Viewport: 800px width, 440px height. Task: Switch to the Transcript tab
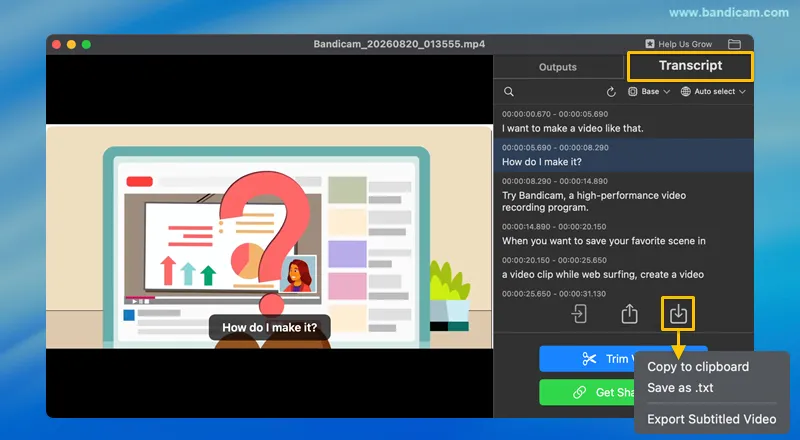[690, 66]
